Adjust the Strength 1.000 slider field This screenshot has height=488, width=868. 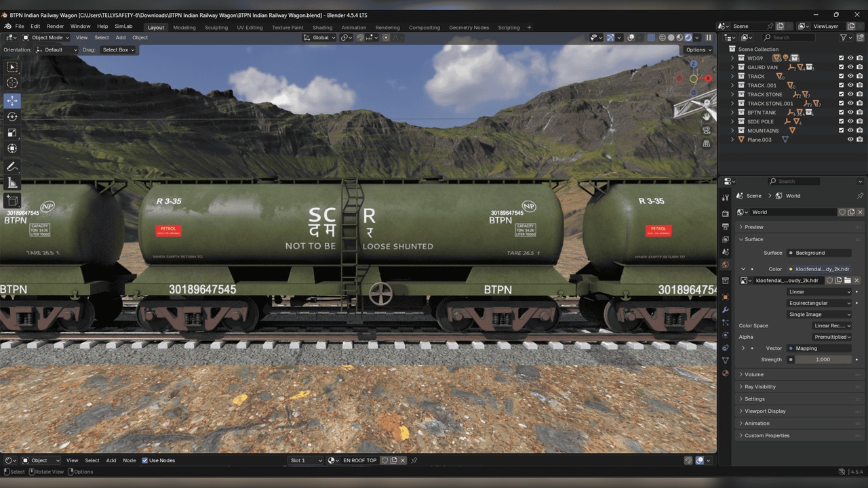pyautogui.click(x=823, y=359)
